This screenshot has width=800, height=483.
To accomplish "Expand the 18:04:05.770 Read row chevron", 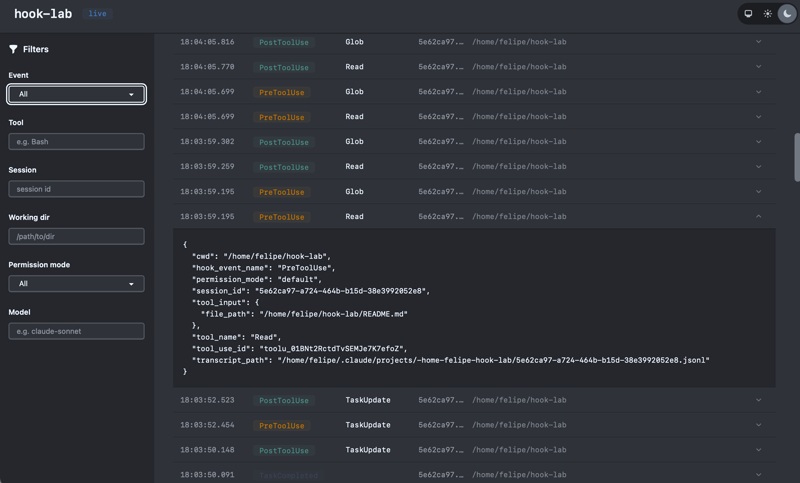I will pyautogui.click(x=758, y=67).
